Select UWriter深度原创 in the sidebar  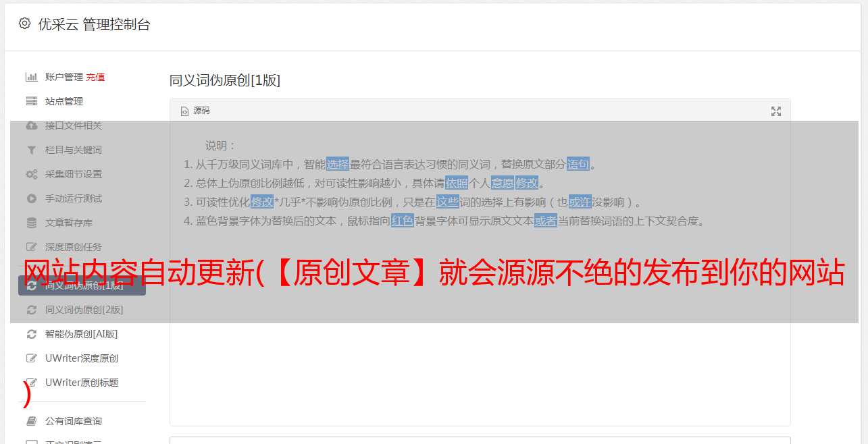click(x=82, y=358)
